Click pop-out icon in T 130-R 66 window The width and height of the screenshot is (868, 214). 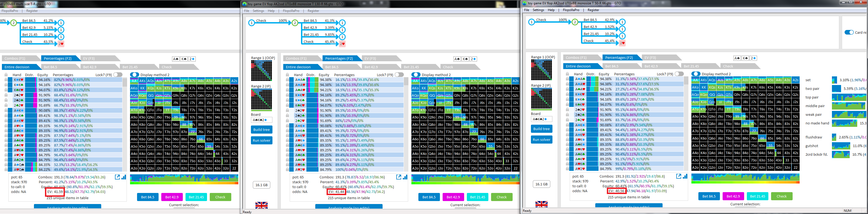tap(399, 177)
